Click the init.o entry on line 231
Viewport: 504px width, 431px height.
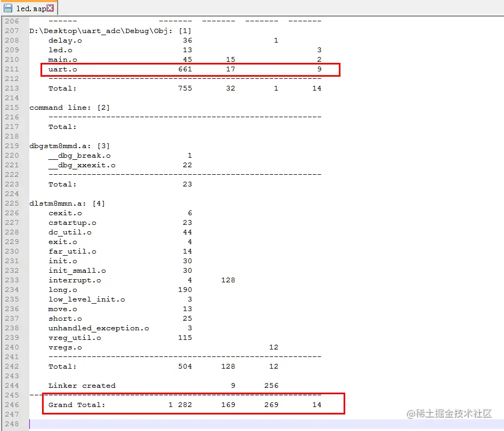click(63, 261)
